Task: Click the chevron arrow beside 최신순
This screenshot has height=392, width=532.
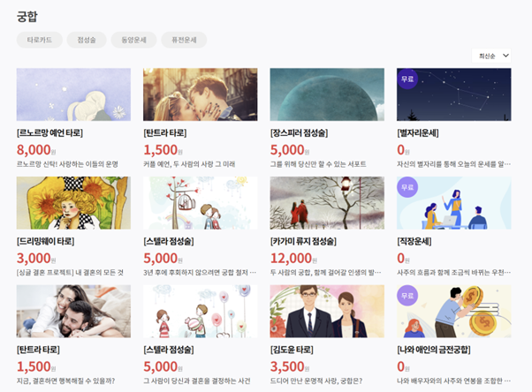Action: [x=505, y=56]
